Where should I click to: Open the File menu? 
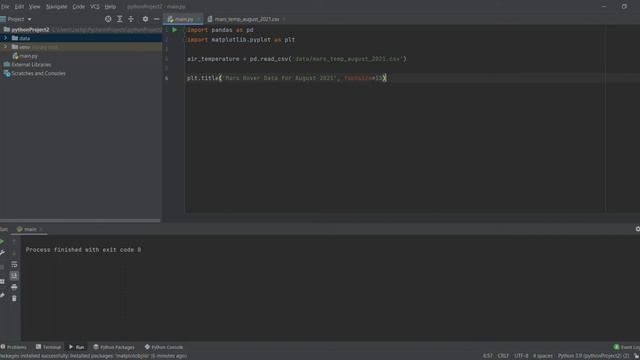[5, 7]
